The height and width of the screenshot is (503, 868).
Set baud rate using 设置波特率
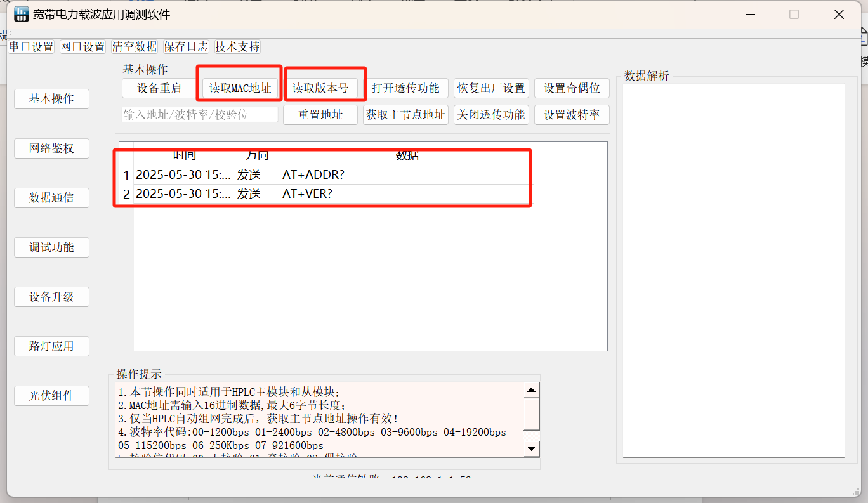tap(572, 115)
